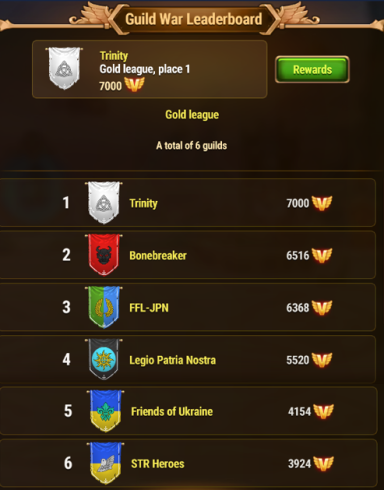Click trophy icon next to Trinity's 7000 in header
This screenshot has height=490, width=384.
[x=134, y=84]
